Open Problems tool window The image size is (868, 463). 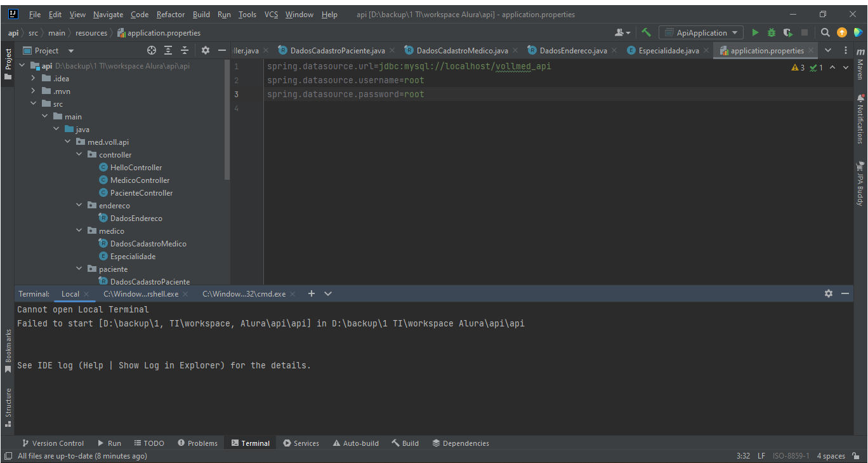[x=197, y=443]
